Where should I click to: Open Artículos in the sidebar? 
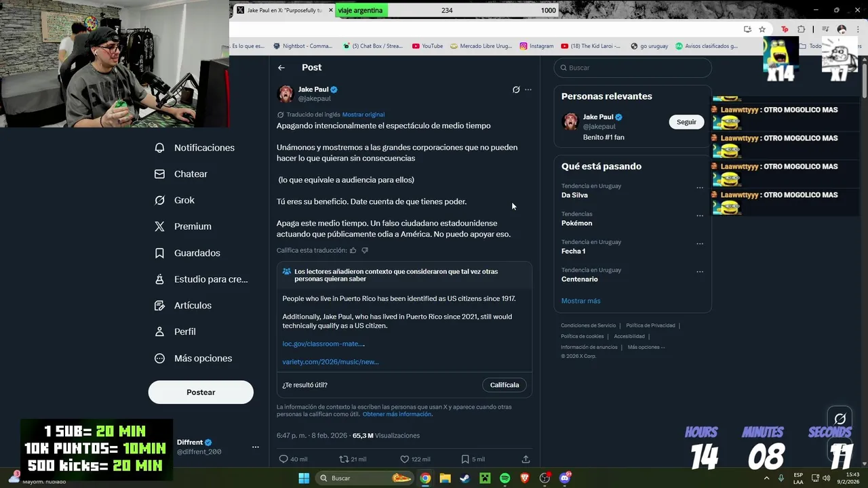(x=183, y=306)
